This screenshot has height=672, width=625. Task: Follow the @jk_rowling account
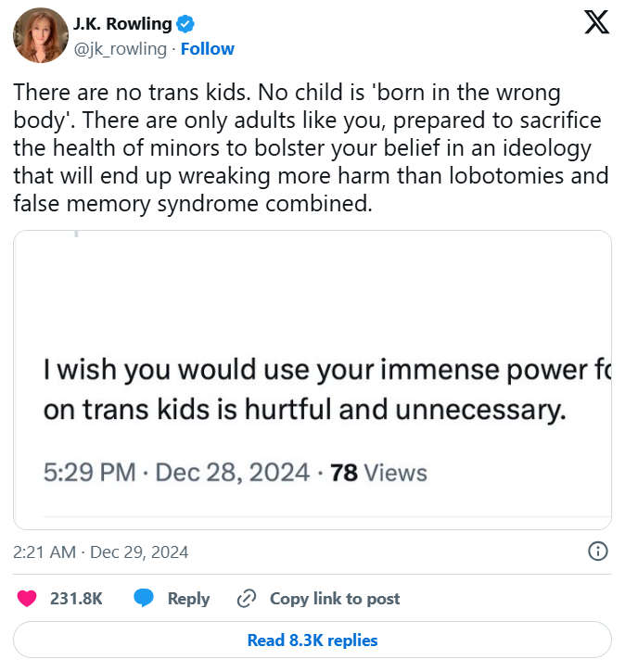click(x=208, y=49)
